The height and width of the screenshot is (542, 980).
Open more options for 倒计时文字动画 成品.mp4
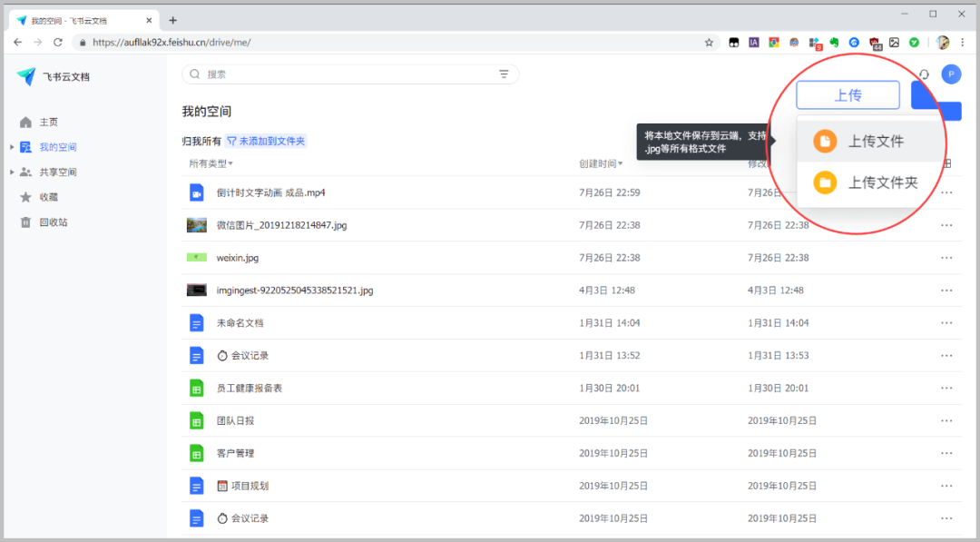click(946, 192)
